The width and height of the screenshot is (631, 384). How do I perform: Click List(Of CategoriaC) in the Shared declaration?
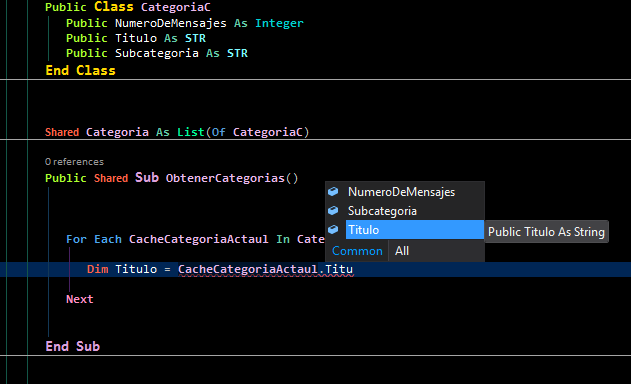243,132
